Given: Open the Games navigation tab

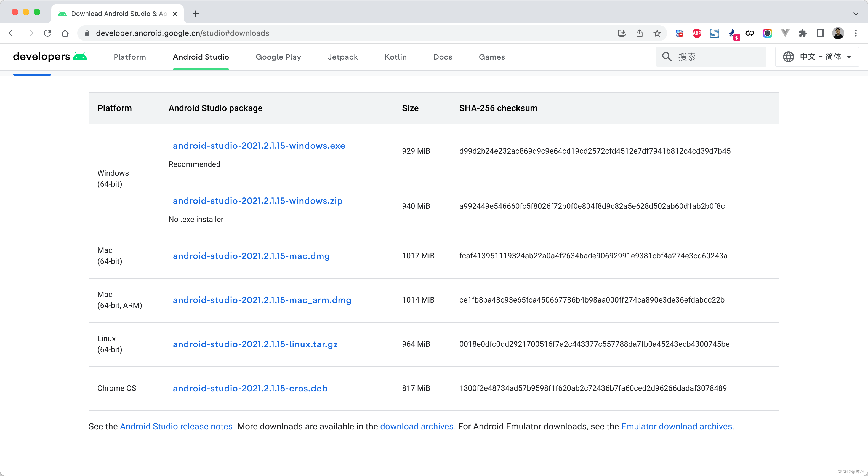Looking at the screenshot, I should pos(492,57).
